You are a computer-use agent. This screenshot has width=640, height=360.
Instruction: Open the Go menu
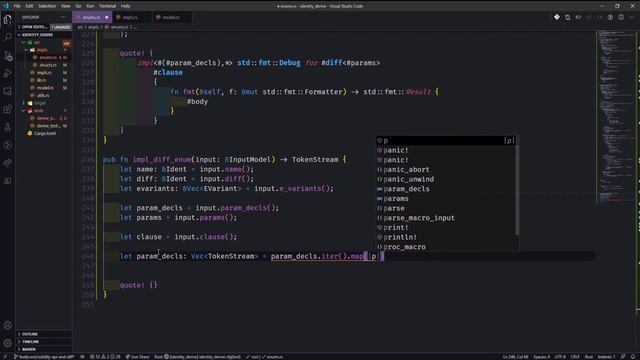coord(78,6)
